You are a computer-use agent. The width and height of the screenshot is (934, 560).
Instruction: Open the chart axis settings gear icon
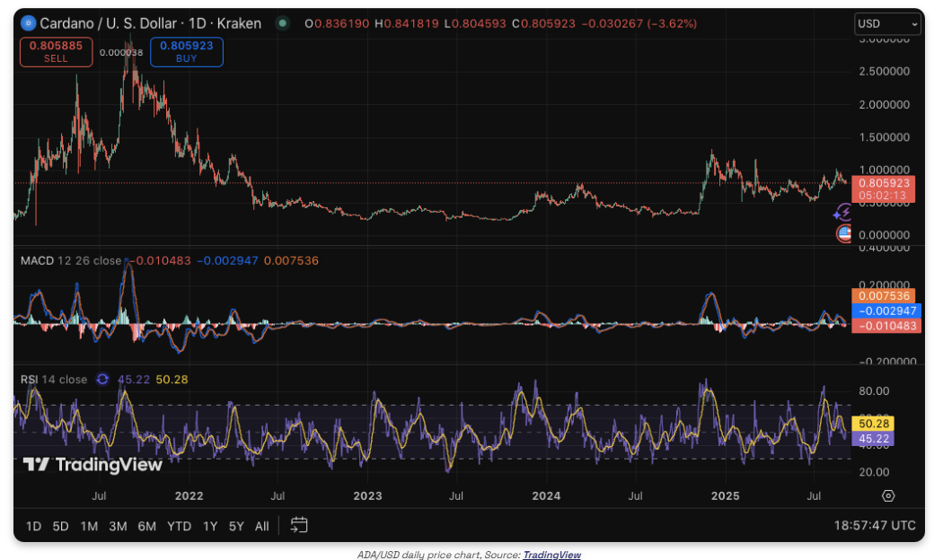[888, 495]
